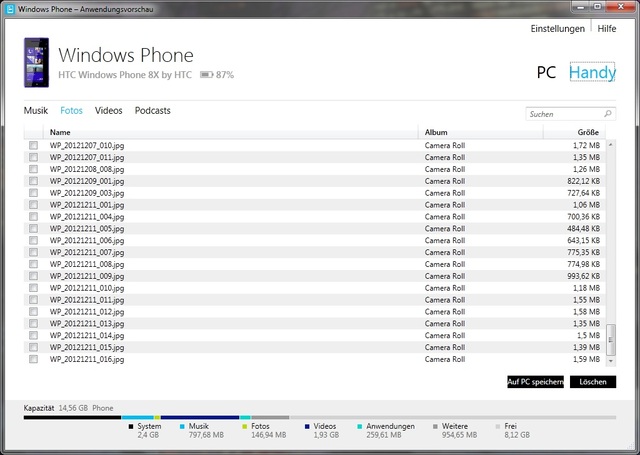Click the search magnifier icon
The image size is (640, 455).
pyautogui.click(x=608, y=114)
